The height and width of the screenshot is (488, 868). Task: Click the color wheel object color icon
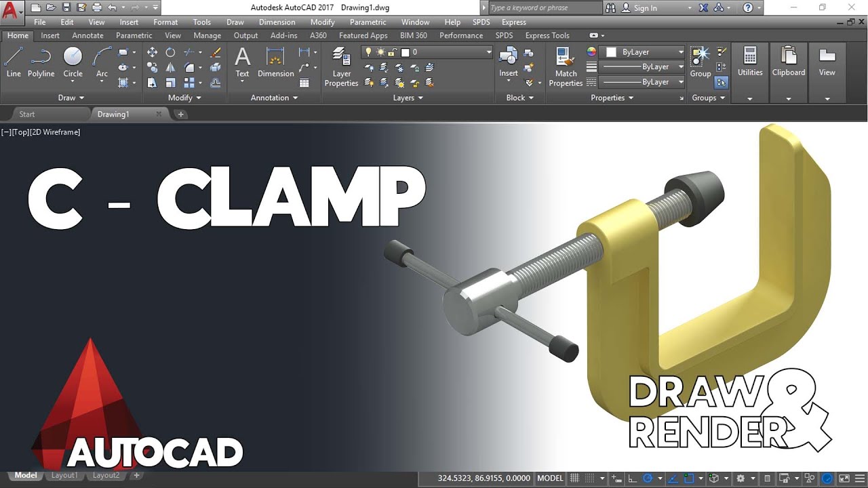point(591,52)
